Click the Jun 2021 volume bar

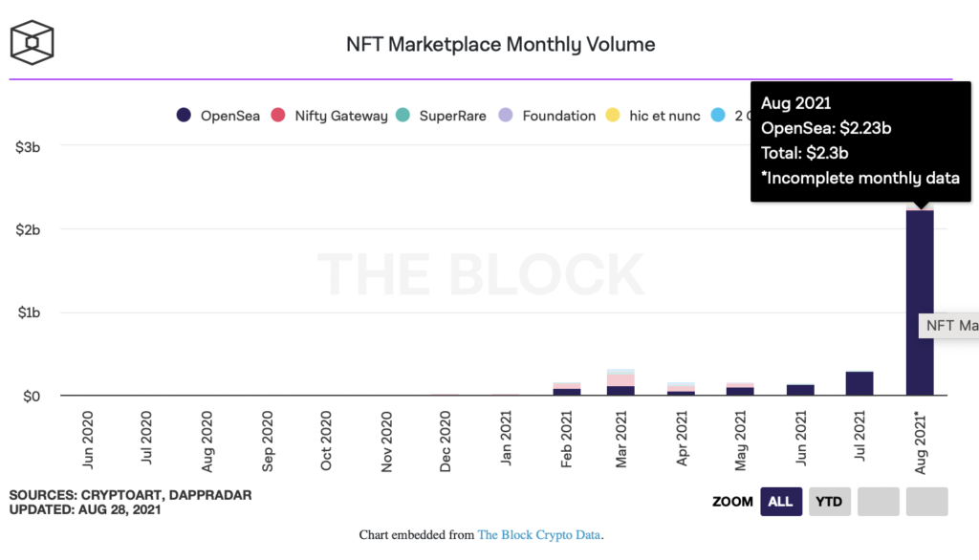pos(800,390)
